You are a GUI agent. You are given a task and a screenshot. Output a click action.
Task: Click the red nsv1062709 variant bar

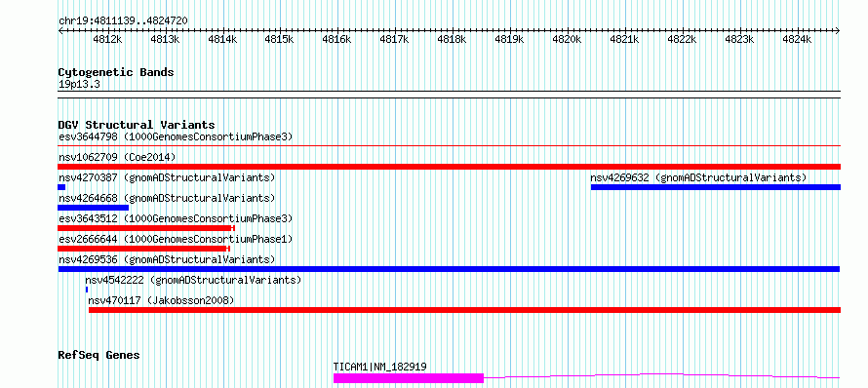(449, 167)
